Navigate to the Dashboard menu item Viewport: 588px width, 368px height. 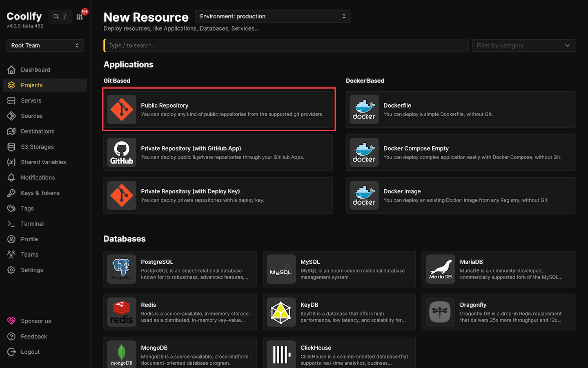coord(35,70)
